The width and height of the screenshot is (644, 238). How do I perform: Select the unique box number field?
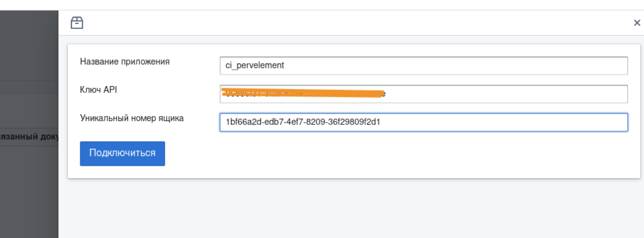coord(492,122)
